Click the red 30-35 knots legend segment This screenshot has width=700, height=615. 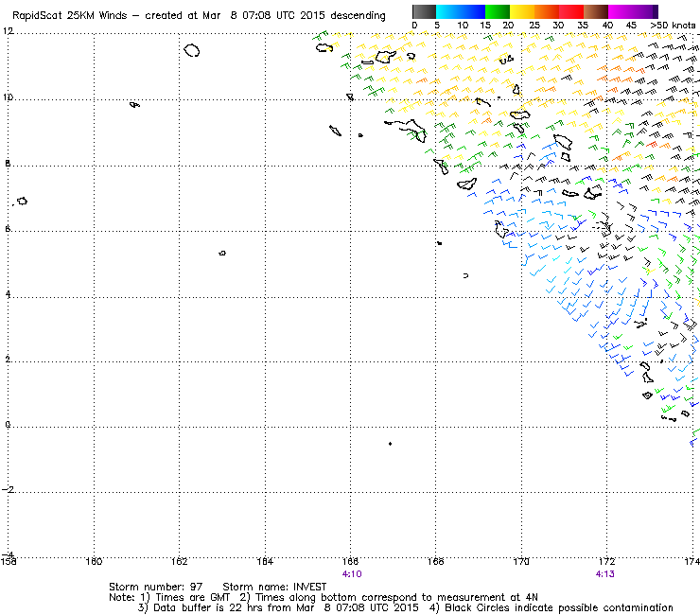[571, 11]
